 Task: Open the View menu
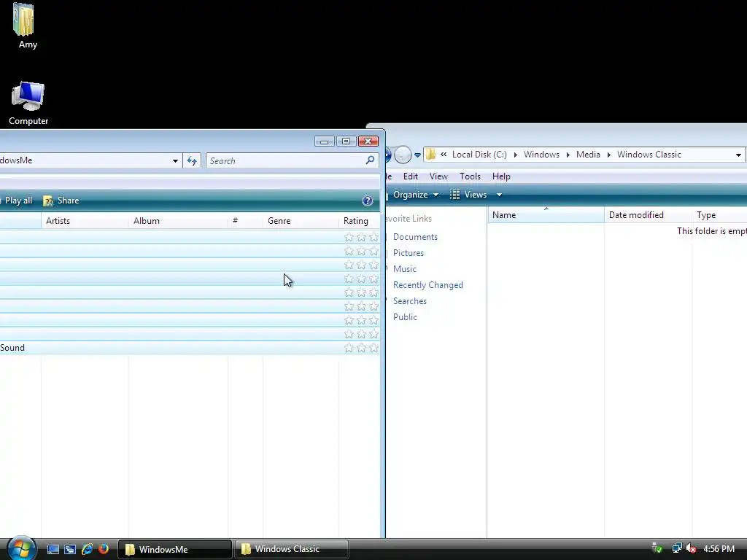pos(438,176)
